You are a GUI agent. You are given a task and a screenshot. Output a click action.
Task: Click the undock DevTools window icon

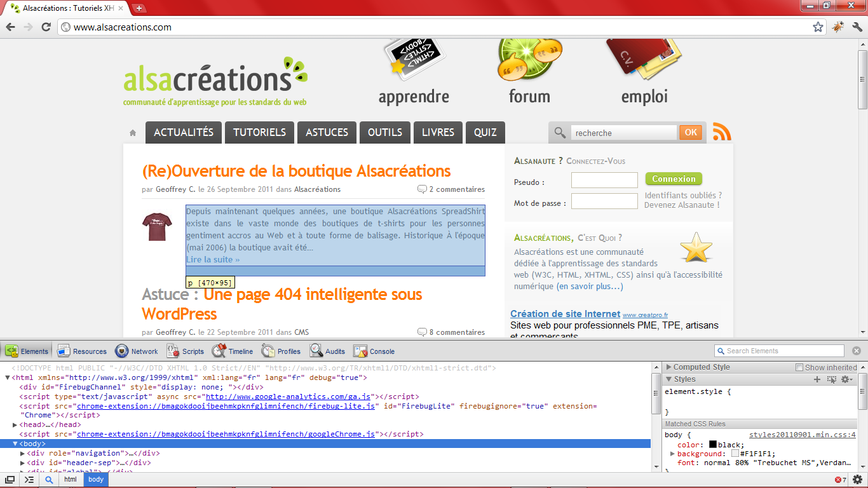(x=10, y=480)
